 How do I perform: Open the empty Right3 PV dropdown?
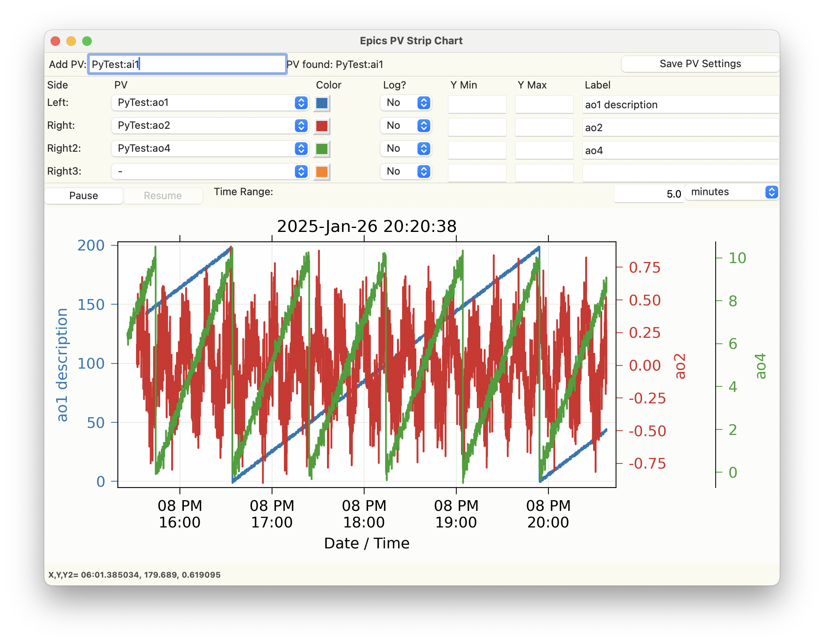click(210, 171)
